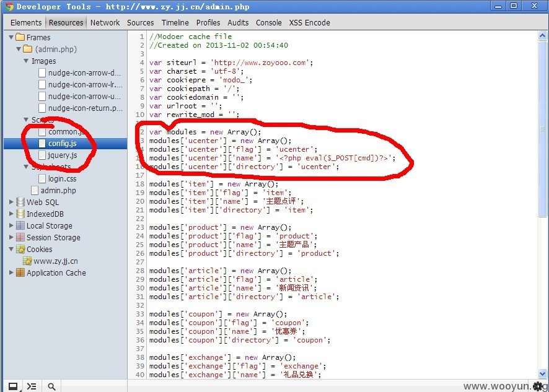
Task: Open the www.zy.jj.cn cookies entry
Action: point(55,261)
